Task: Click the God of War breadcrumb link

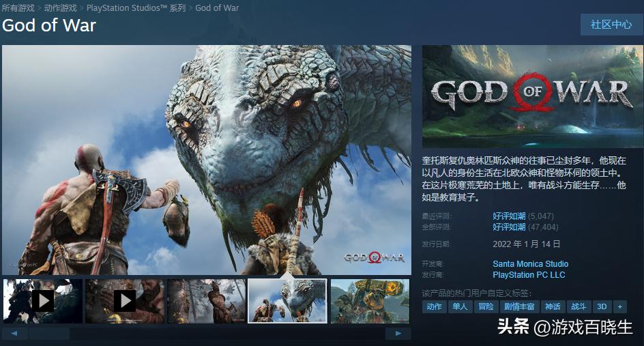Action: [x=217, y=8]
